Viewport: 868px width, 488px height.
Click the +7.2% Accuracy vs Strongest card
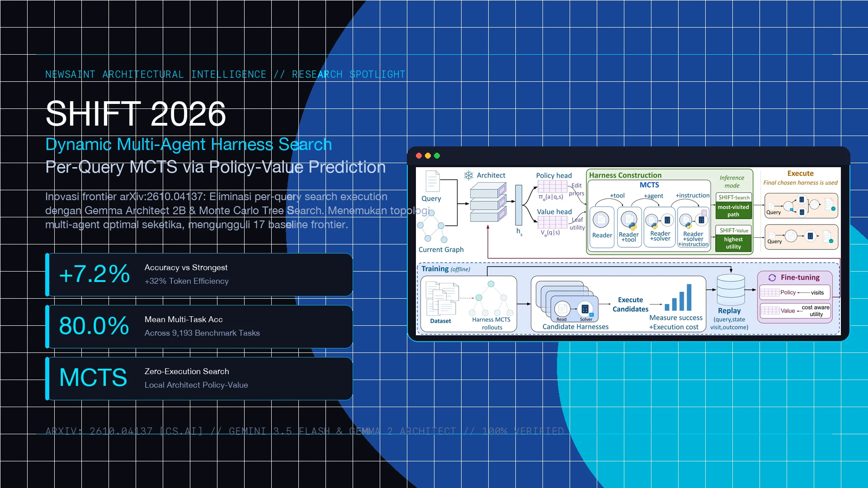coord(199,275)
